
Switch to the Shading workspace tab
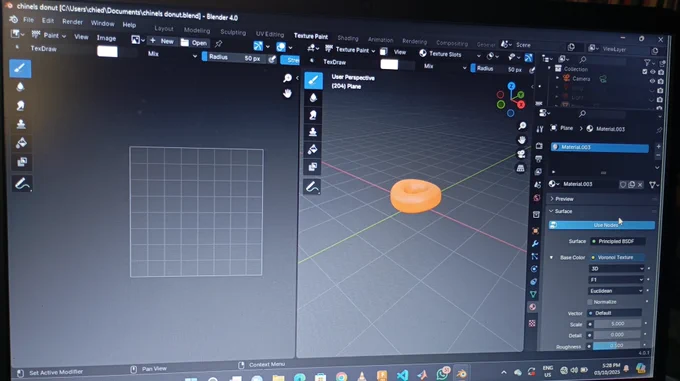coord(348,38)
